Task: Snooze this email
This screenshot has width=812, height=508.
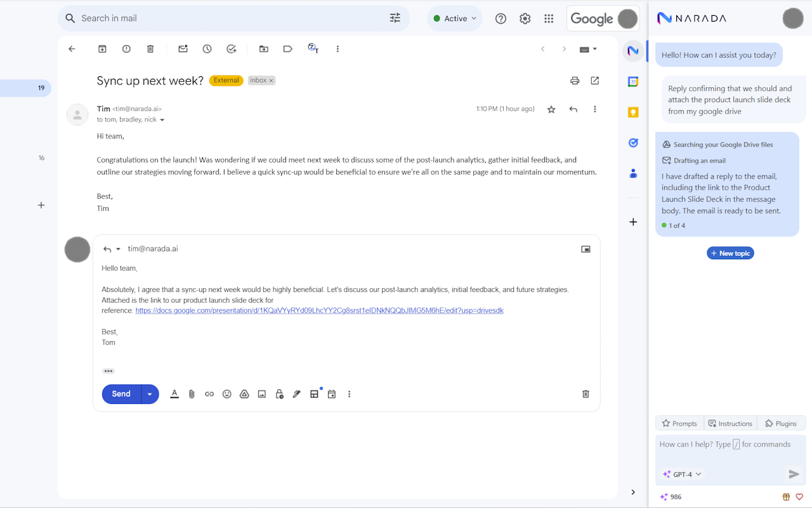Action: [x=207, y=48]
